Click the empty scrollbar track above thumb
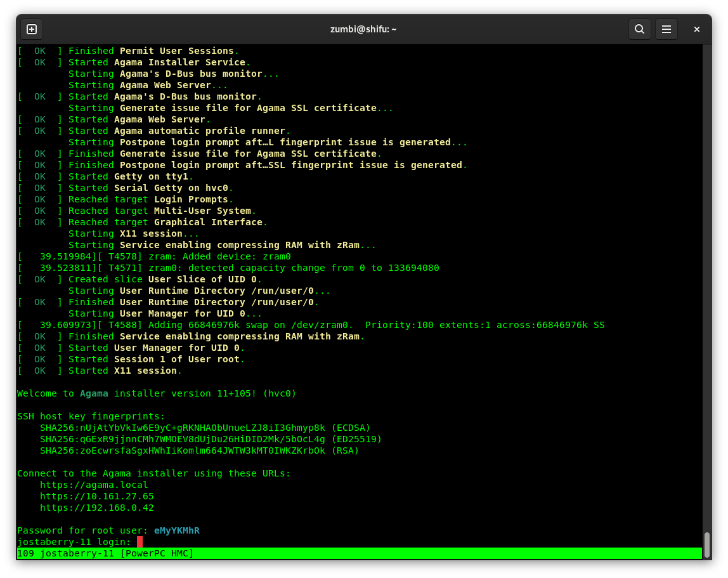 click(x=706, y=286)
